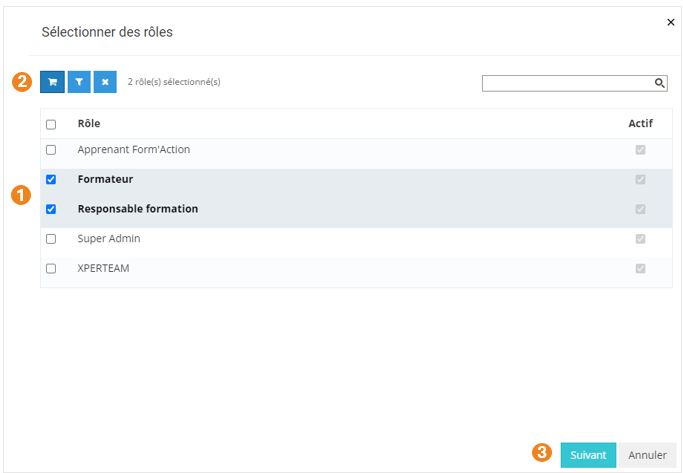Click Actif checkbox for Apprenant Form'Action
This screenshot has width=683, height=473.
coord(640,150)
